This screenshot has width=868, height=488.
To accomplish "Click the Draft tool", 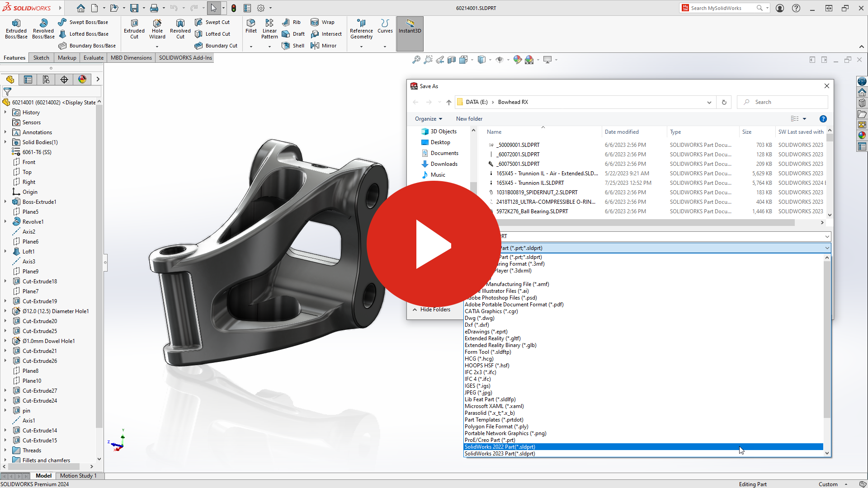I will (293, 34).
